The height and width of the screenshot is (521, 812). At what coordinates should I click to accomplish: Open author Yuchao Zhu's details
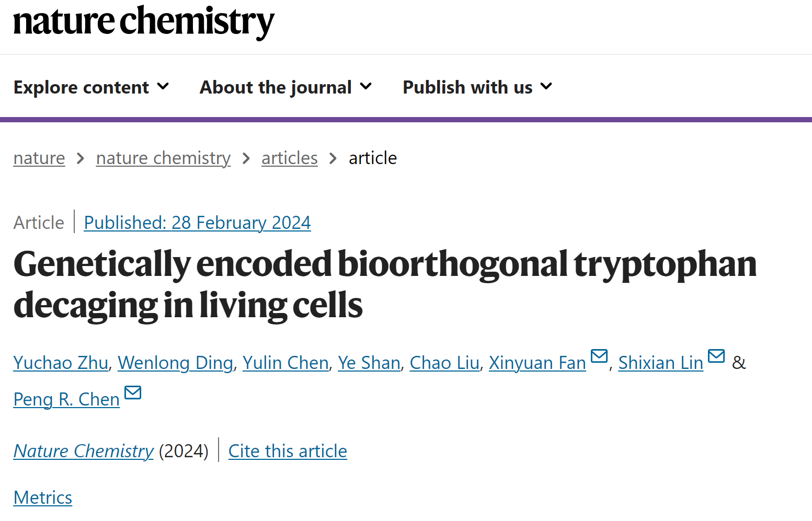point(61,363)
